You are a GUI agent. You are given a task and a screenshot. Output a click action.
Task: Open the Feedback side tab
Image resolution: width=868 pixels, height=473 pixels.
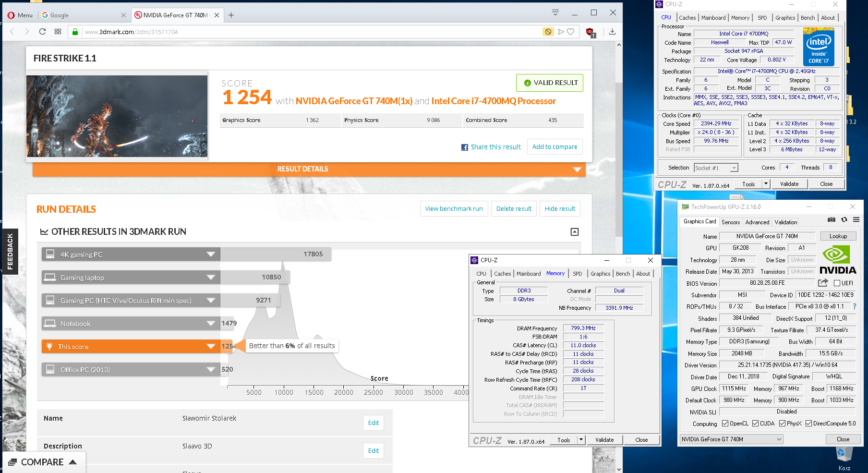[10, 252]
